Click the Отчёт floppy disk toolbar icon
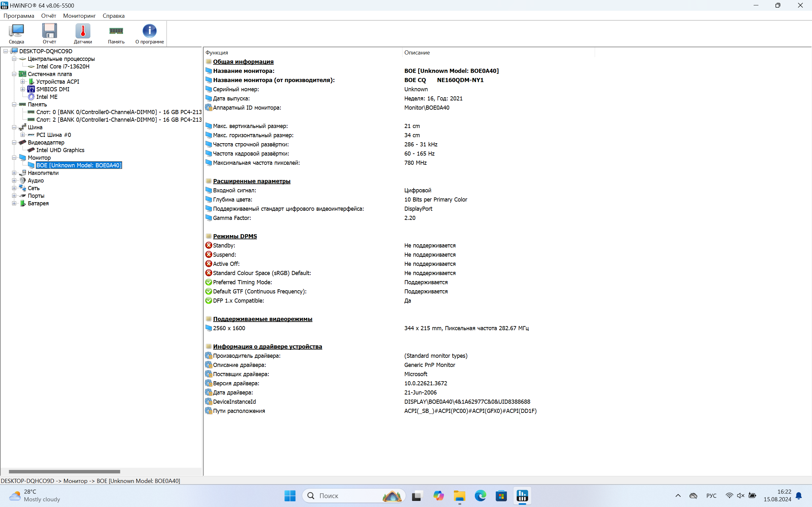 coord(49,33)
